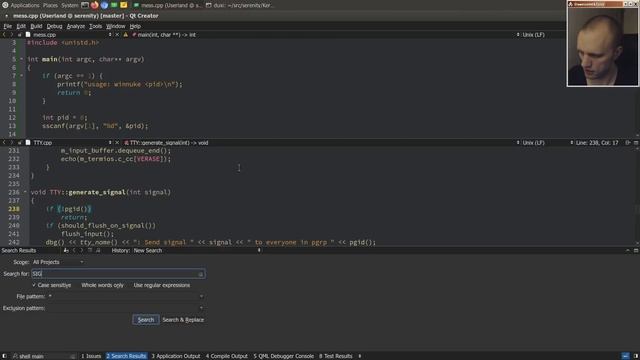Image resolution: width=640 pixels, height=360 pixels.
Task: Click the blue browser icon in top panel
Action: click(x=104, y=5)
